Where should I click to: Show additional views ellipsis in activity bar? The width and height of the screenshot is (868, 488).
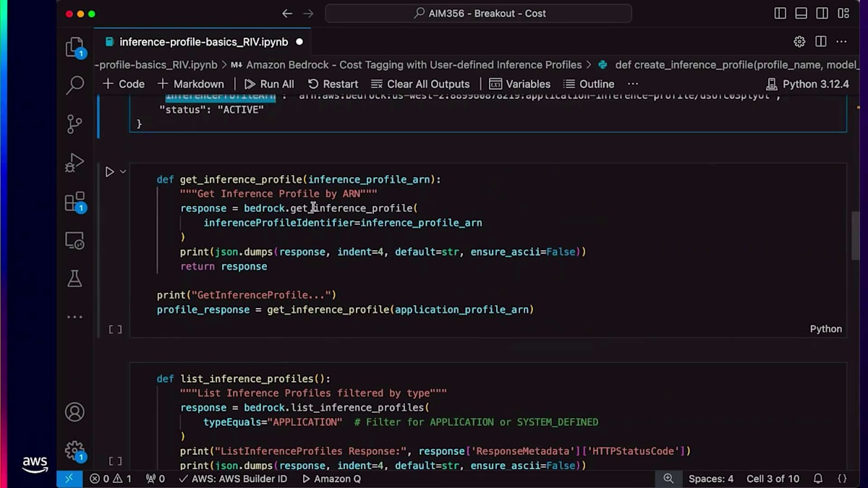[x=75, y=317]
